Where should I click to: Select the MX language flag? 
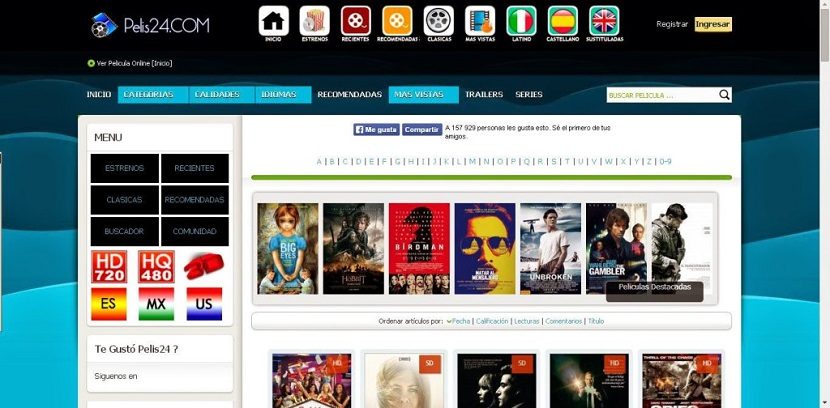point(156,304)
